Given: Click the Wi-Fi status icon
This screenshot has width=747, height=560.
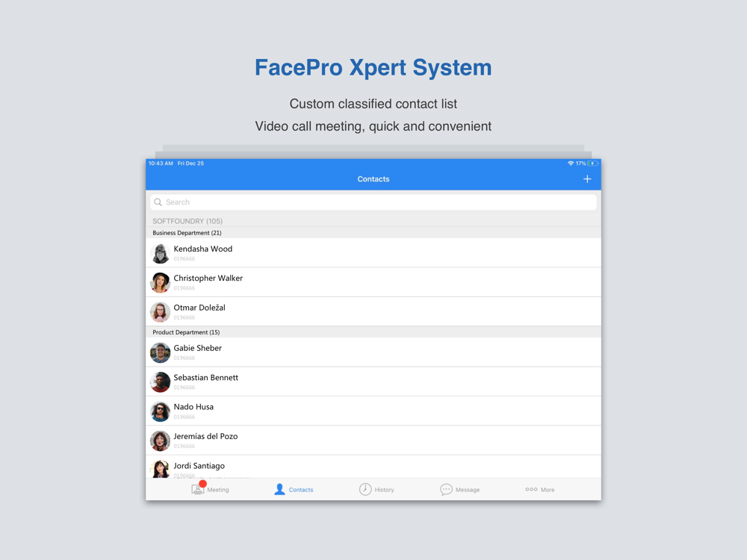Looking at the screenshot, I should pyautogui.click(x=570, y=164).
